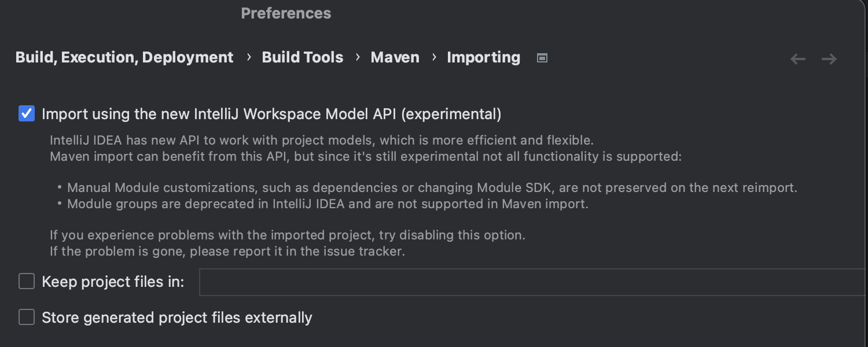
Task: Click the project-level settings icon beside Importing
Action: tap(542, 58)
